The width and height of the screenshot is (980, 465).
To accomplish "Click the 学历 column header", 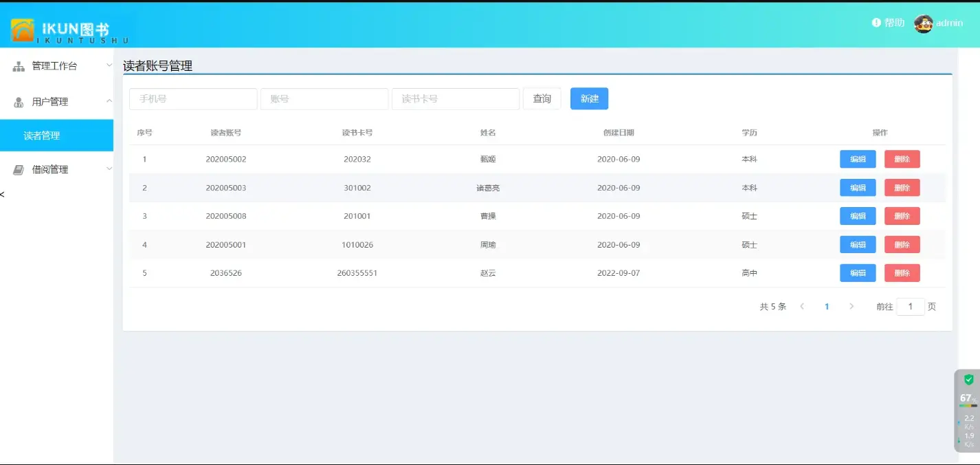I will click(x=749, y=133).
